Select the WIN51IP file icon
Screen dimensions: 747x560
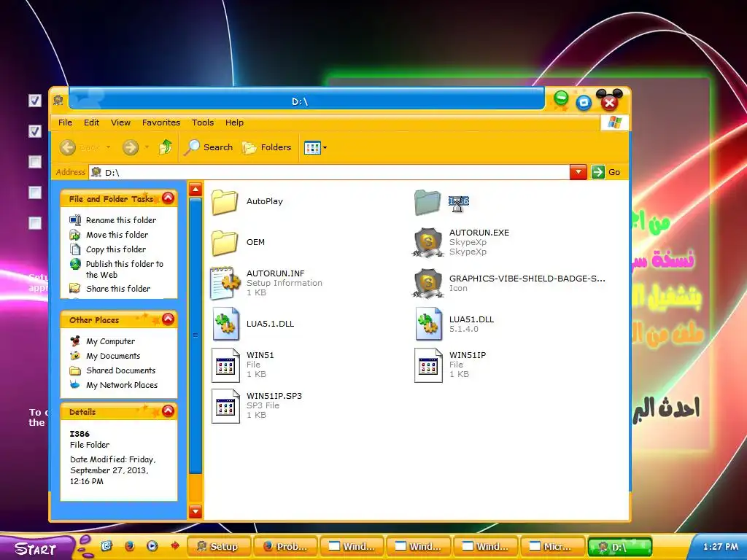click(428, 365)
